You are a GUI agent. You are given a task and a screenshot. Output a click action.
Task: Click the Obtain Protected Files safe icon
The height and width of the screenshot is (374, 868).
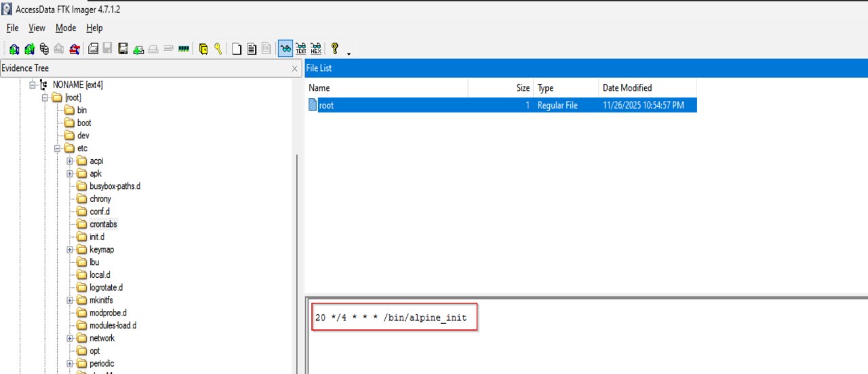pos(203,49)
